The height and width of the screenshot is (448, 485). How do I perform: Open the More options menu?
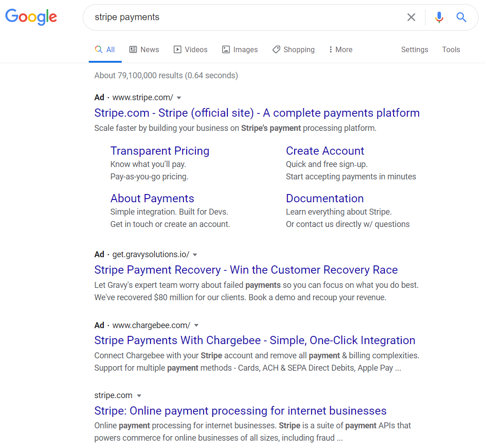coord(340,49)
